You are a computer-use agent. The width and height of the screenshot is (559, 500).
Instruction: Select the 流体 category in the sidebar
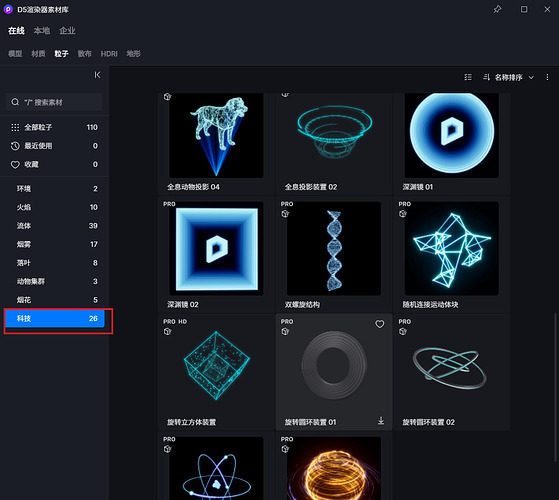coord(54,226)
